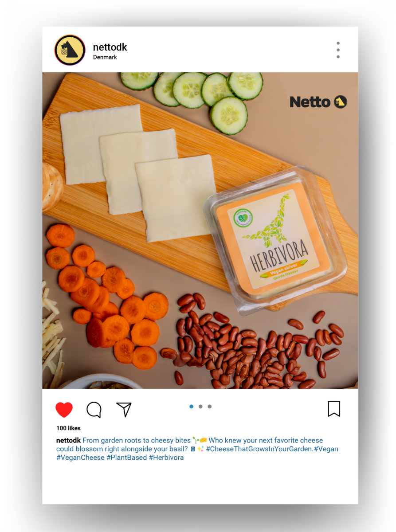Open the #VeganCheese hashtag
The image size is (396, 532).
pos(80,458)
